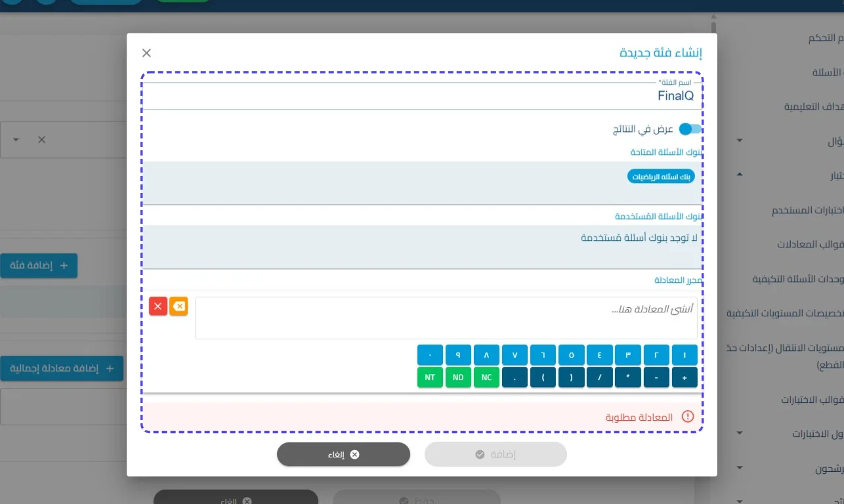
Task: Click the dialog's dark إلغاء button
Action: 343,454
